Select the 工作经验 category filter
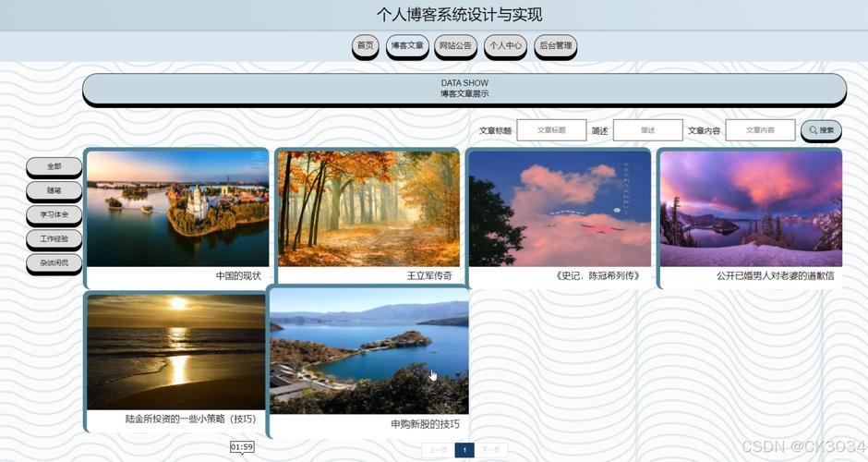The width and height of the screenshot is (868, 462). [54, 238]
